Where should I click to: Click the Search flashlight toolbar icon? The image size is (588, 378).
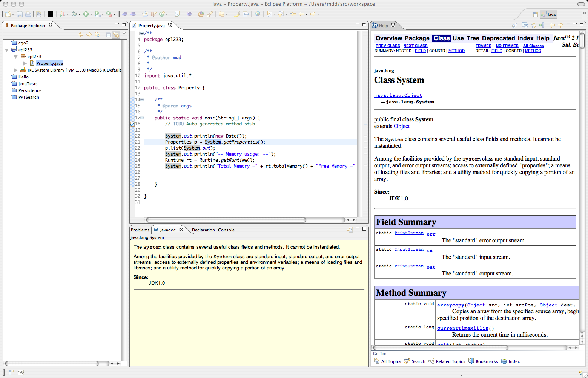pyautogui.click(x=210, y=14)
